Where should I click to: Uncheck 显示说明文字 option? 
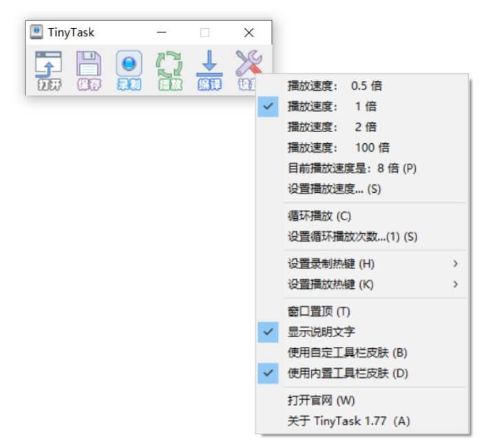coord(362,332)
